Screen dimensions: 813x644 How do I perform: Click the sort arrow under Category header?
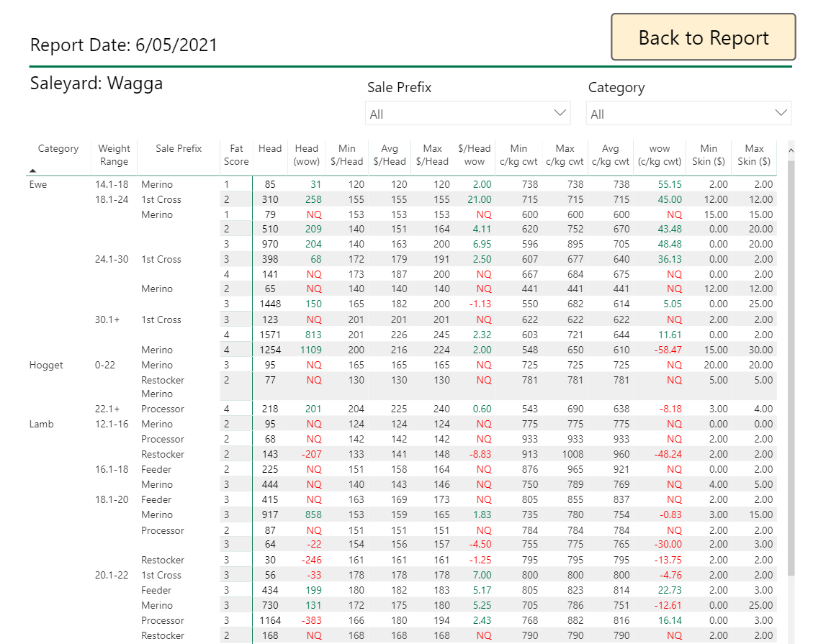point(32,171)
